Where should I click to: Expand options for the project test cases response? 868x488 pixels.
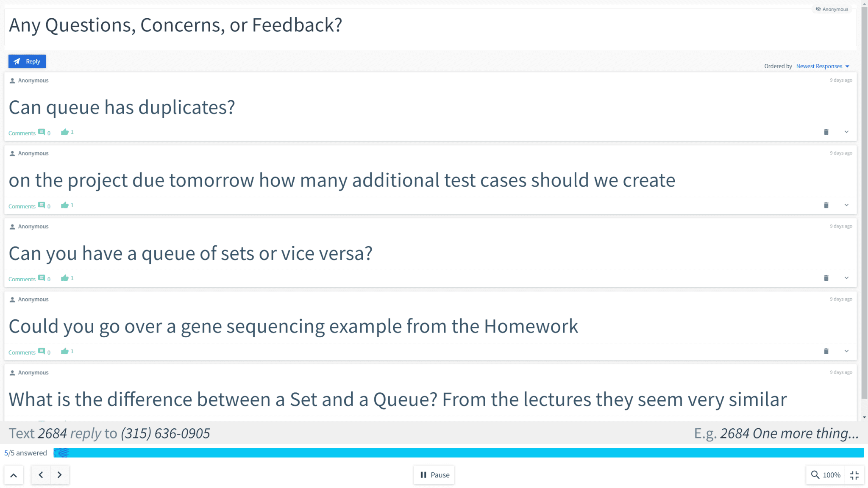click(846, 205)
